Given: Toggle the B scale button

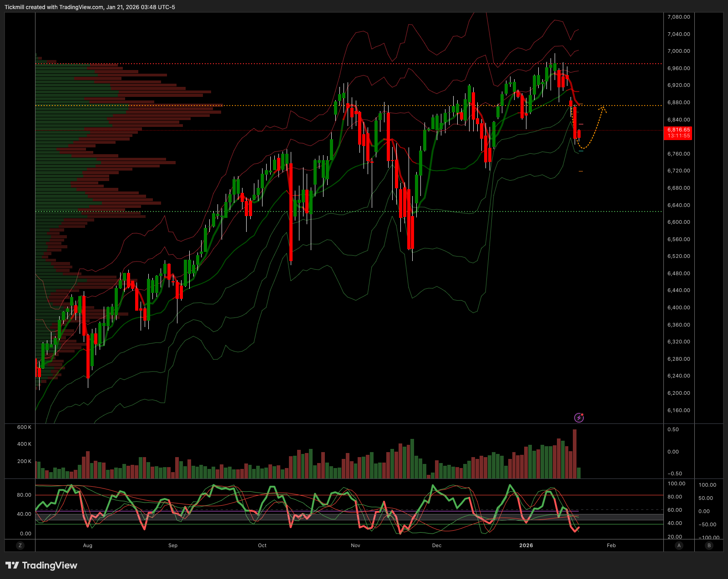Looking at the screenshot, I should tap(709, 545).
